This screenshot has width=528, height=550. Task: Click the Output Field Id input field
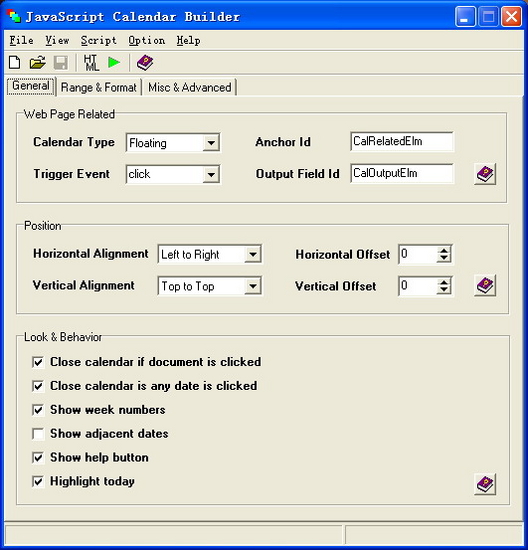[402, 173]
